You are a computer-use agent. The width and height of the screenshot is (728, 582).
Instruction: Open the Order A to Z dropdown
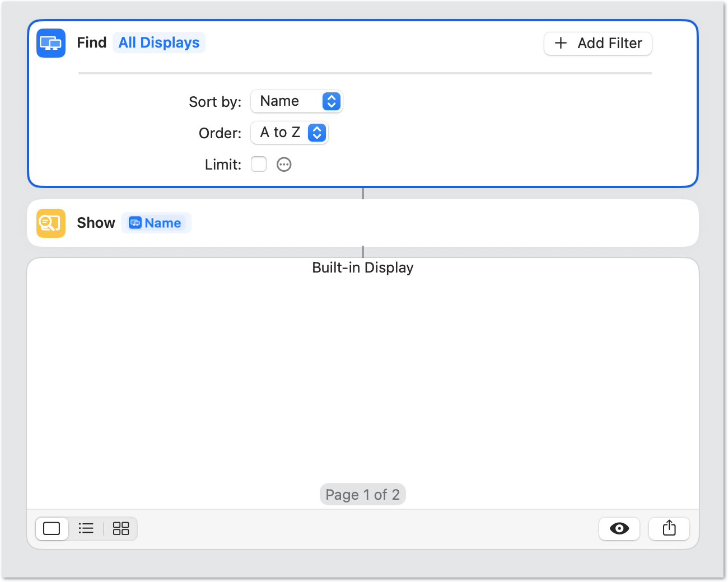[289, 133]
